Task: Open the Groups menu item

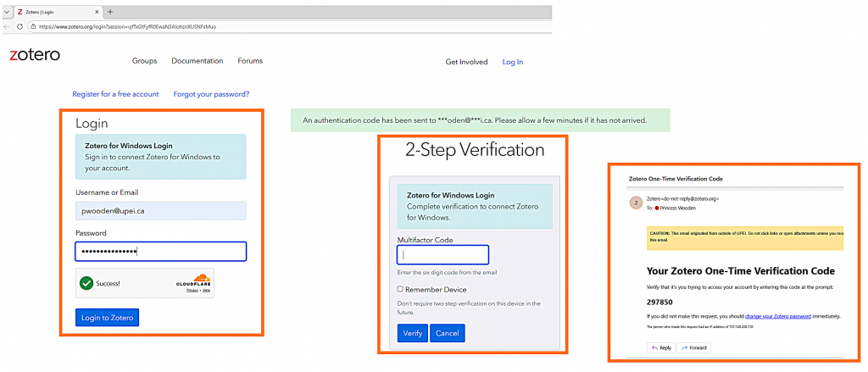Action: 144,61
